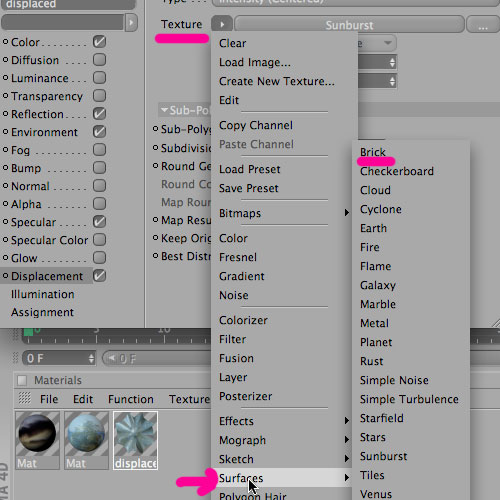The height and width of the screenshot is (500, 500).
Task: Select the dark Mat material thumbnail
Action: click(x=37, y=440)
